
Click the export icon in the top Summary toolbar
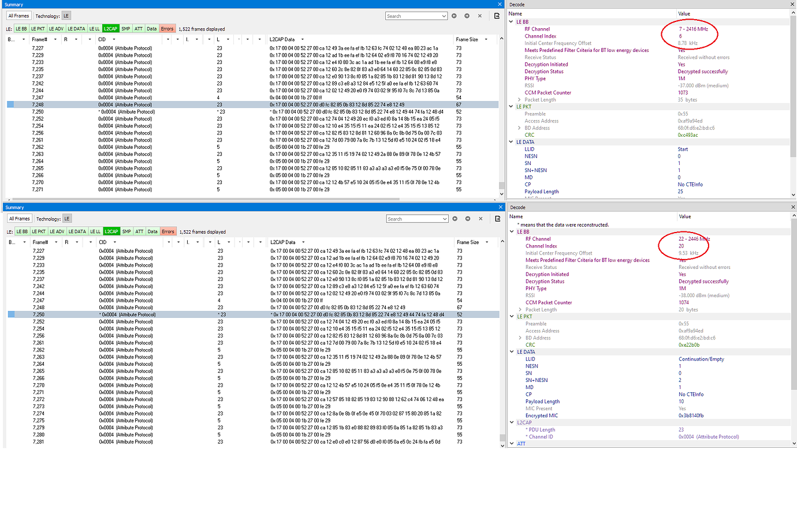pyautogui.click(x=497, y=16)
